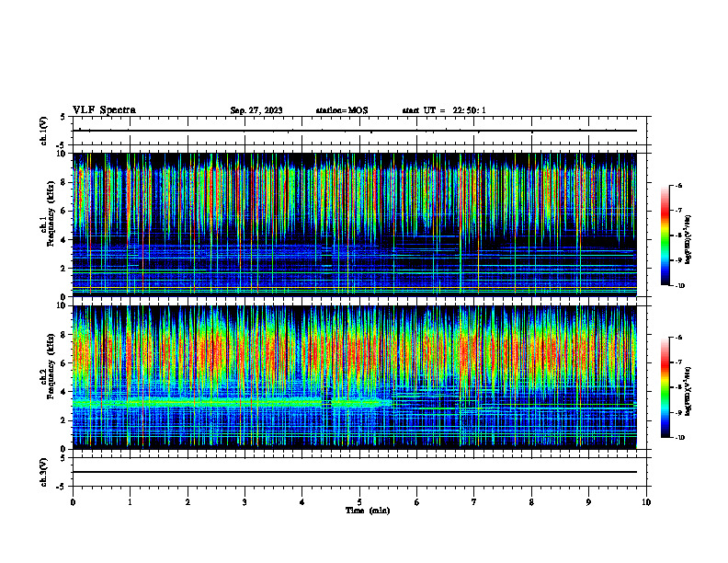Click the time-axis tick label "1"
Screen dimensions: 728x563
(x=130, y=502)
